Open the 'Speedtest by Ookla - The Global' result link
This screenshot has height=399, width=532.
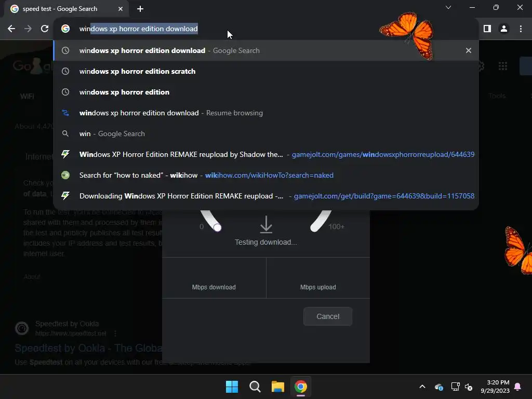(x=88, y=348)
